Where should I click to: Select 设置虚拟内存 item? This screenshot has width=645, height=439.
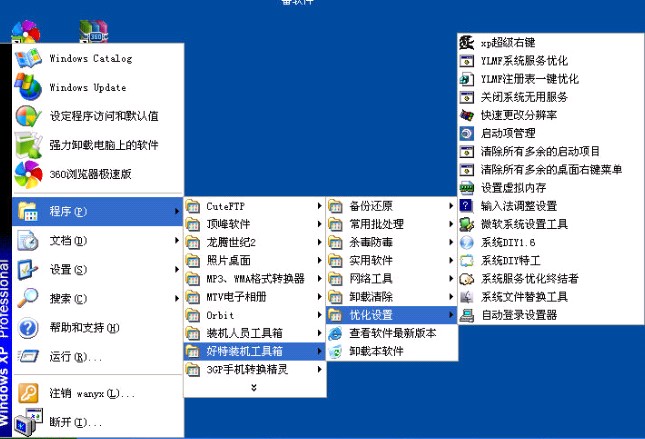click(514, 187)
